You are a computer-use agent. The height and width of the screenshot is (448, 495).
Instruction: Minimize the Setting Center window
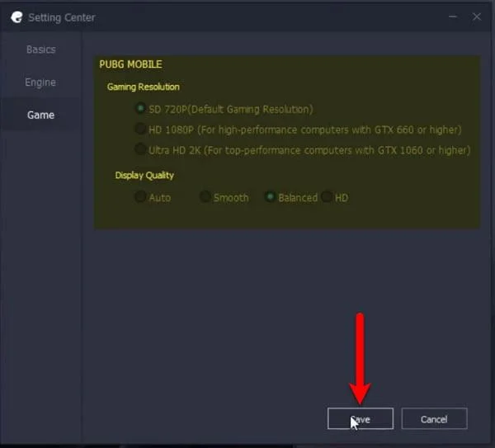[x=453, y=17]
